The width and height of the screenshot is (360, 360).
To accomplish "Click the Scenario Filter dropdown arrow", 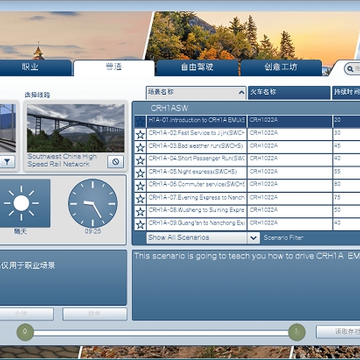I will pos(254,238).
